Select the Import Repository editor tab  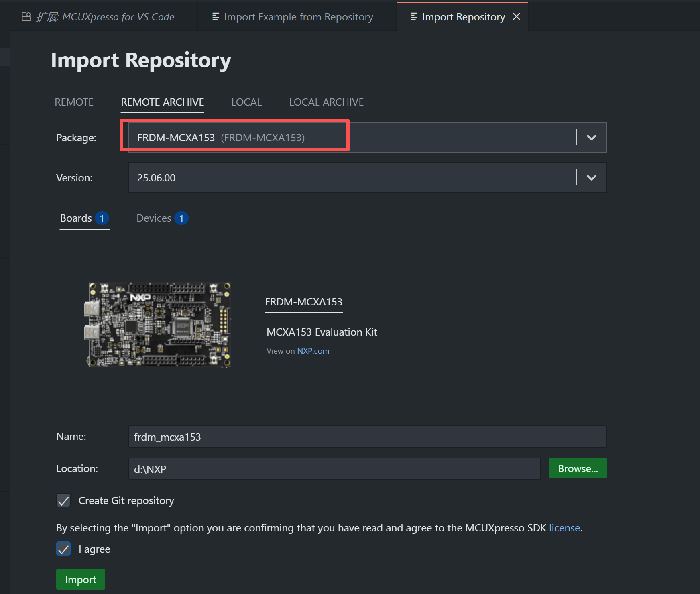click(x=463, y=17)
